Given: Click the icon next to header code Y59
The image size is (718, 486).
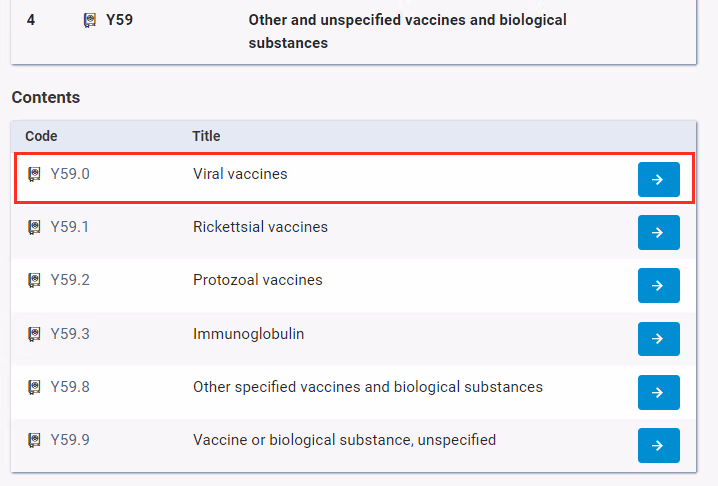Looking at the screenshot, I should click(x=90, y=20).
